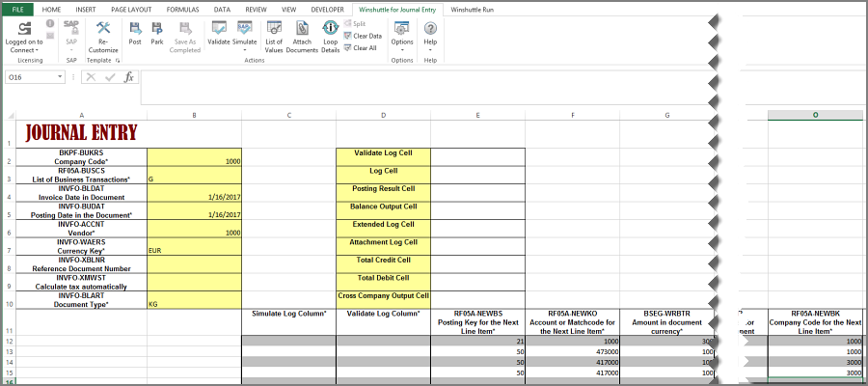Select row 12 header

(x=9, y=342)
